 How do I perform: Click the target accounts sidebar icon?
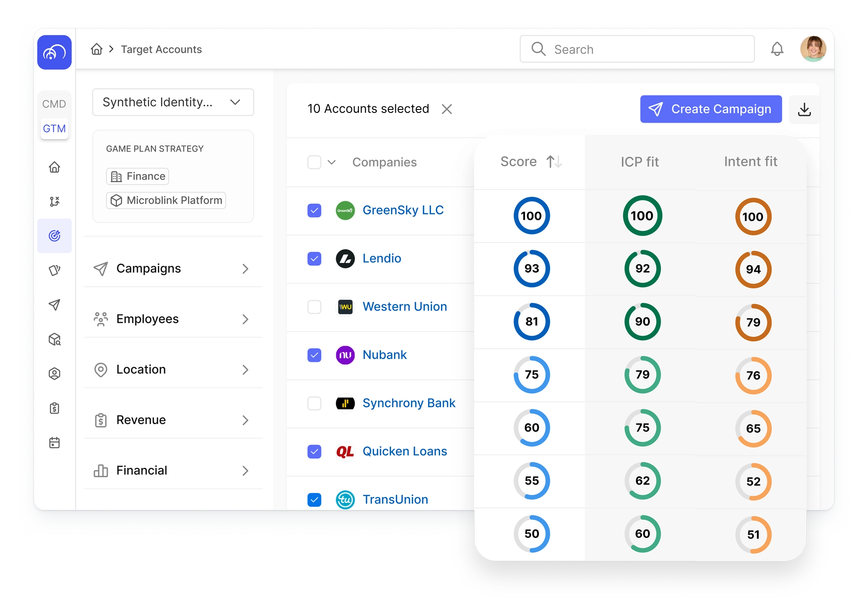tap(54, 236)
